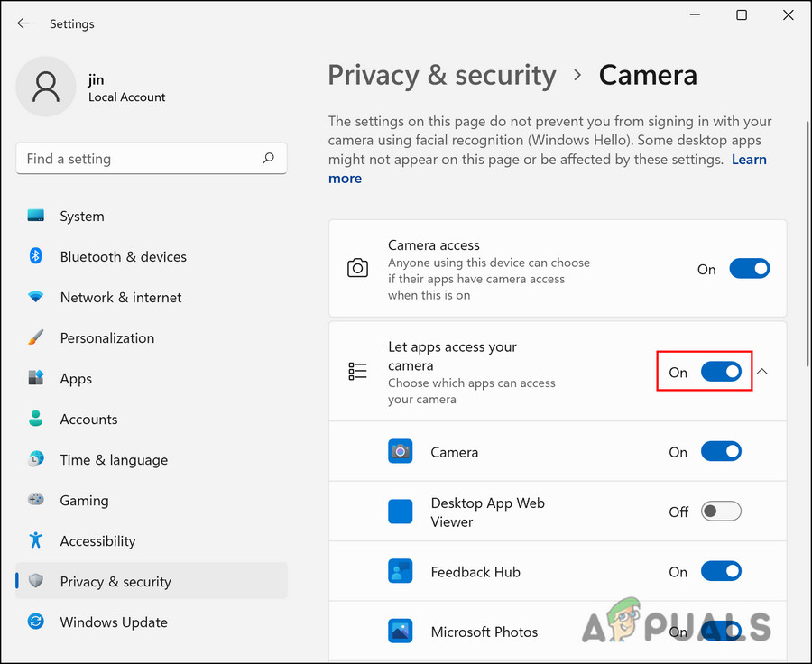Go back with the back arrow

click(23, 23)
